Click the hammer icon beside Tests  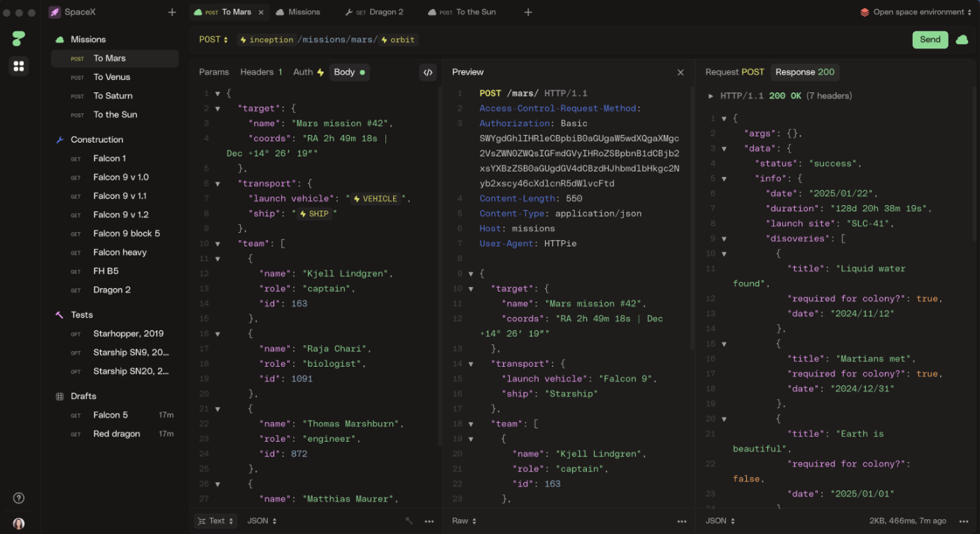pyautogui.click(x=59, y=315)
